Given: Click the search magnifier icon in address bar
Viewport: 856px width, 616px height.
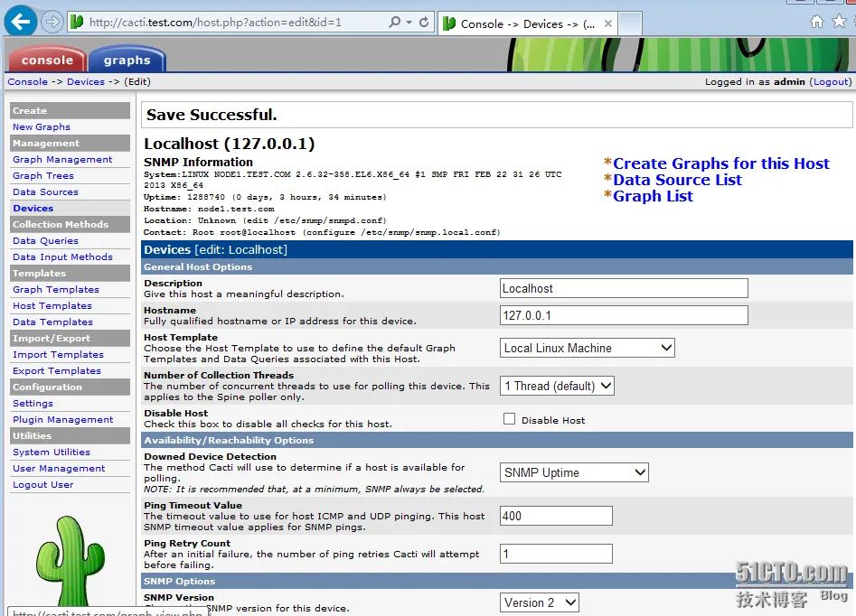Looking at the screenshot, I should coord(394,23).
